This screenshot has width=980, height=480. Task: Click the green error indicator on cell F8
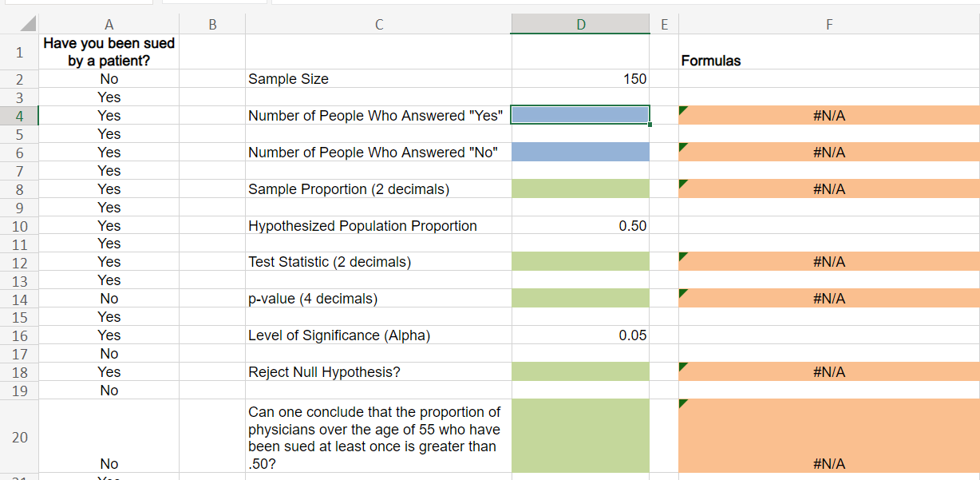pyautogui.click(x=682, y=183)
